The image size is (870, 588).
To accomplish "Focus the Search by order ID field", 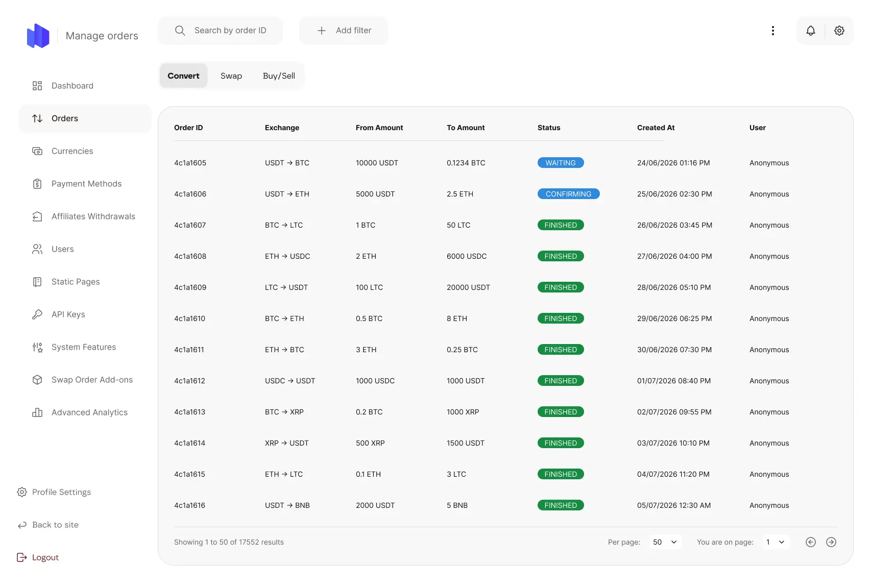I will (x=220, y=31).
